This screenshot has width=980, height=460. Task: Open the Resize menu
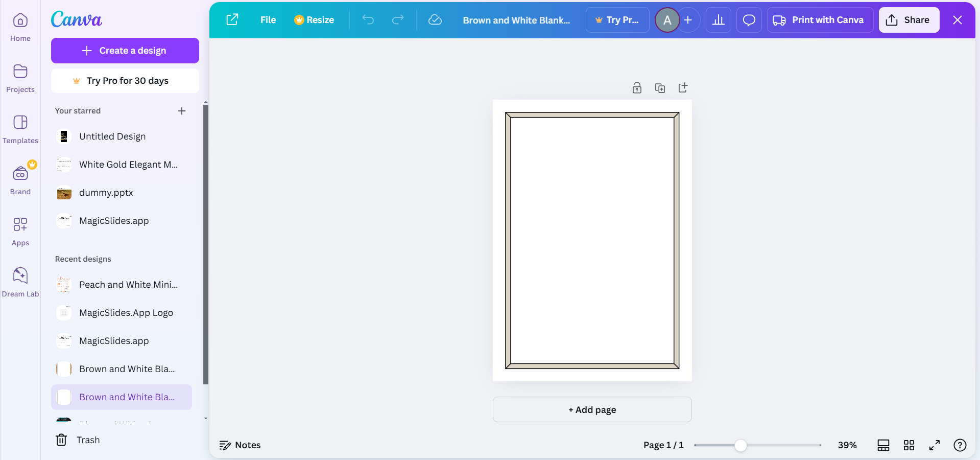(314, 20)
